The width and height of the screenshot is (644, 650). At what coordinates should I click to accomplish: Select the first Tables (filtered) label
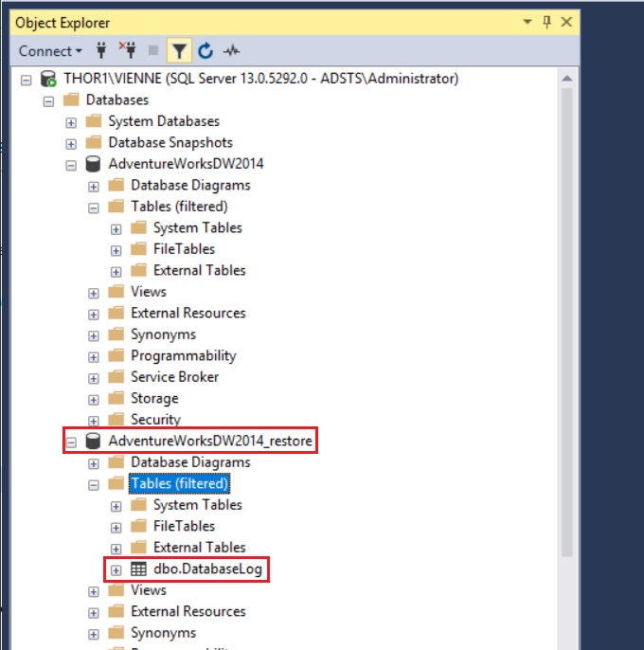click(x=179, y=206)
